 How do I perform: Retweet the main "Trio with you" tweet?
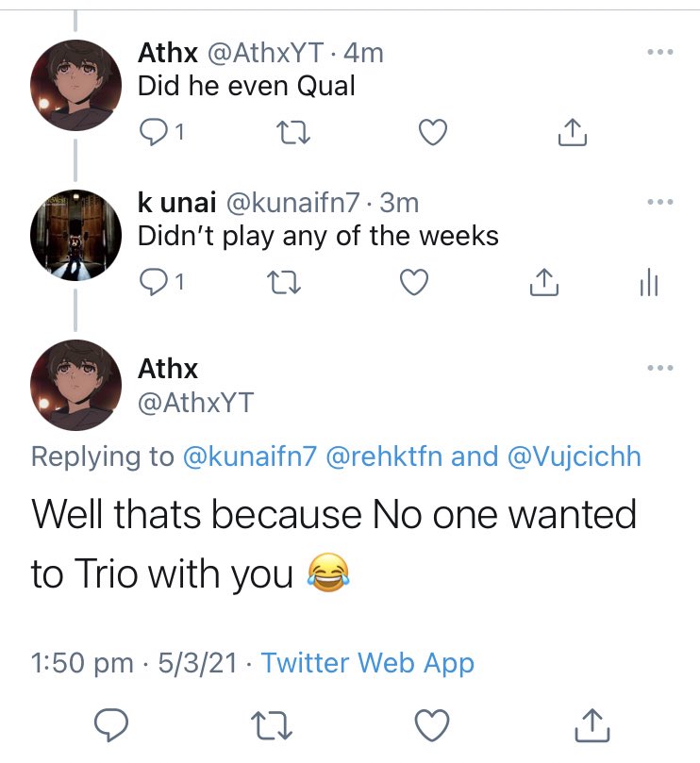click(273, 725)
